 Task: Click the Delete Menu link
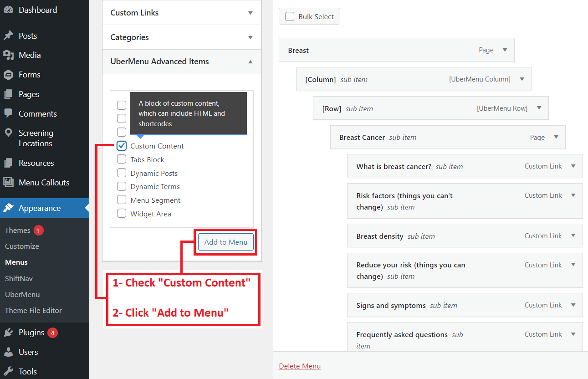(x=300, y=366)
